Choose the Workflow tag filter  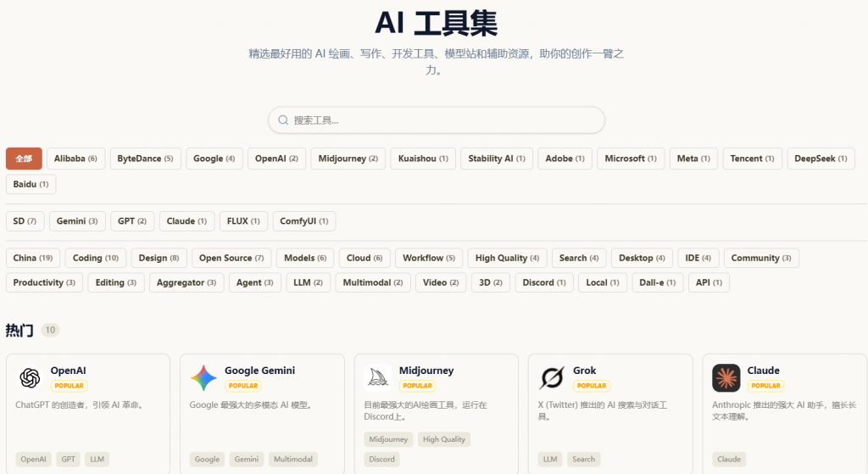coord(429,258)
